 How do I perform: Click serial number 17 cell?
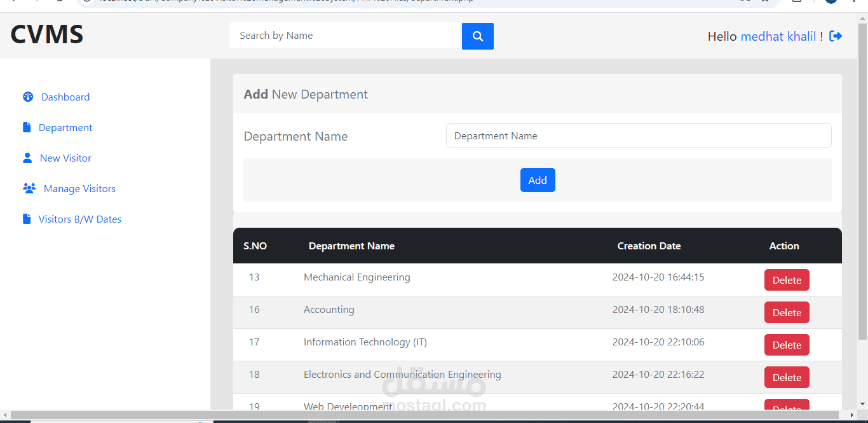click(254, 342)
